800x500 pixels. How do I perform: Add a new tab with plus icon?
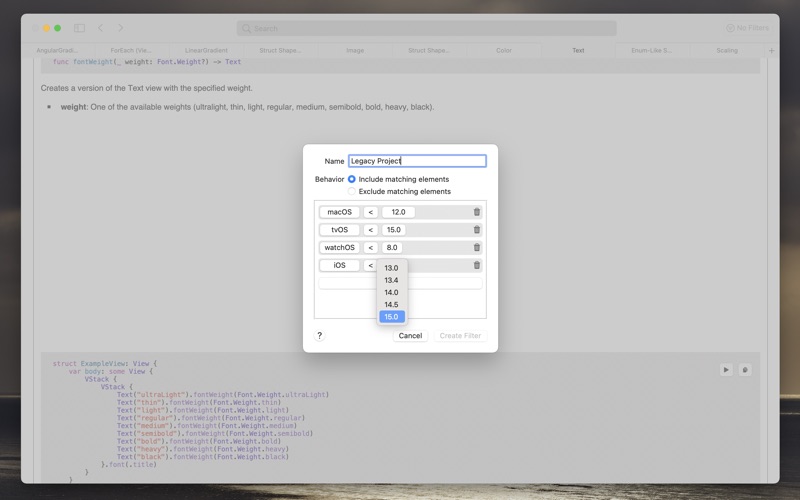point(771,50)
